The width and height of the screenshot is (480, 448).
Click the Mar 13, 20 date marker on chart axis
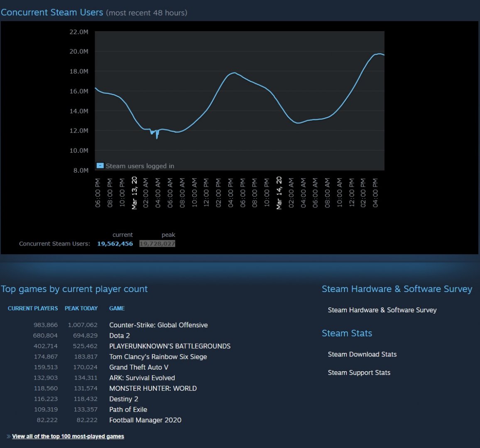click(x=134, y=193)
